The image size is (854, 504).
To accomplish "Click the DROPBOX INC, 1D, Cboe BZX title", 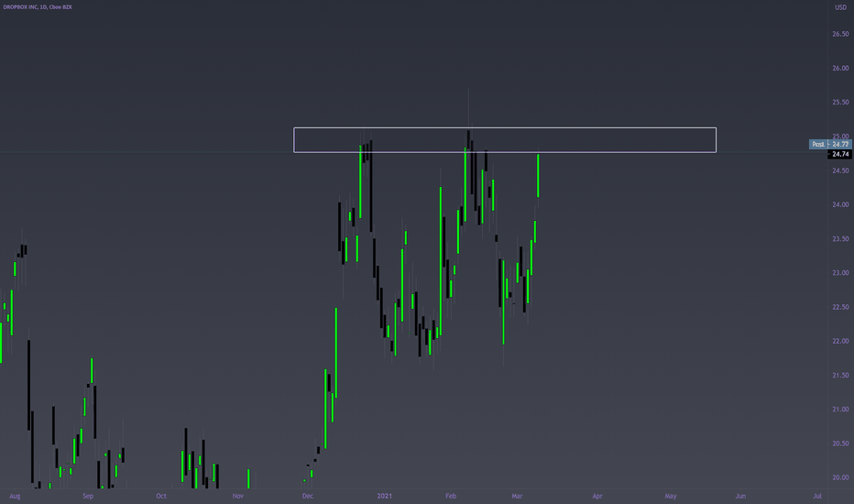I will 38,7.
